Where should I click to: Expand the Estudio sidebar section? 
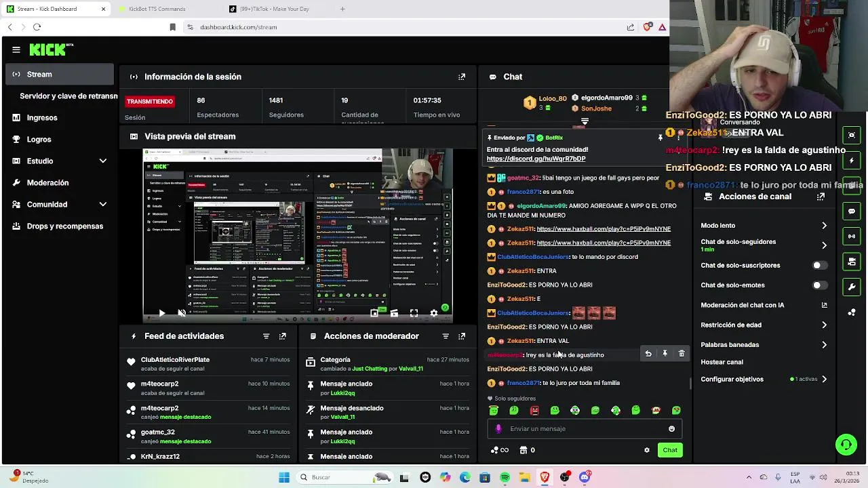click(103, 161)
